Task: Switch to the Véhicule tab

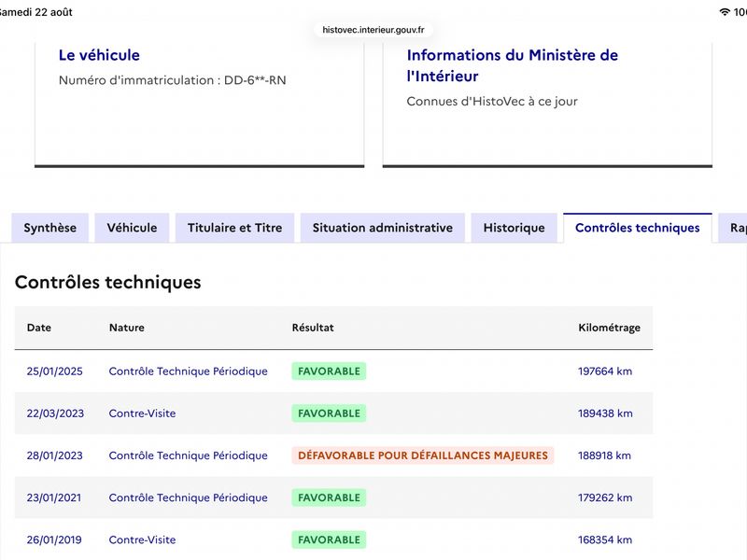Action: click(132, 228)
